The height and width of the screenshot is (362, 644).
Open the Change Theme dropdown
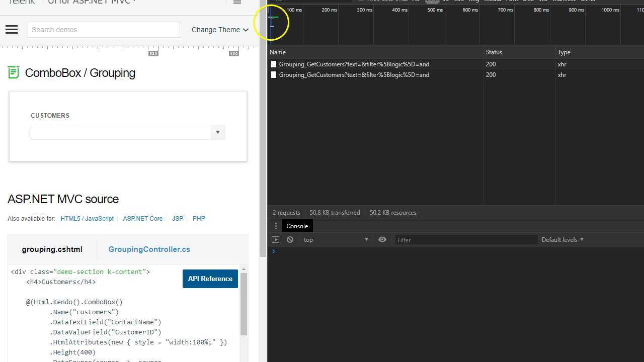[220, 30]
